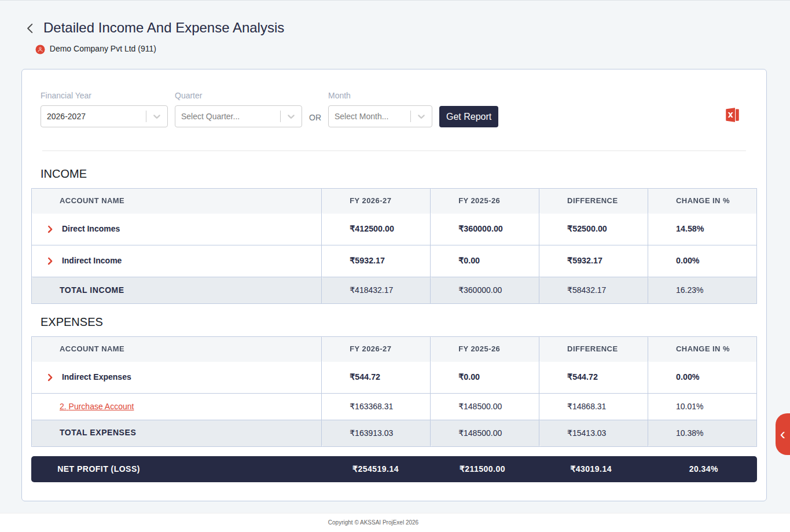
Task: Click the TOTAL INCOME row label
Action: 91,290
